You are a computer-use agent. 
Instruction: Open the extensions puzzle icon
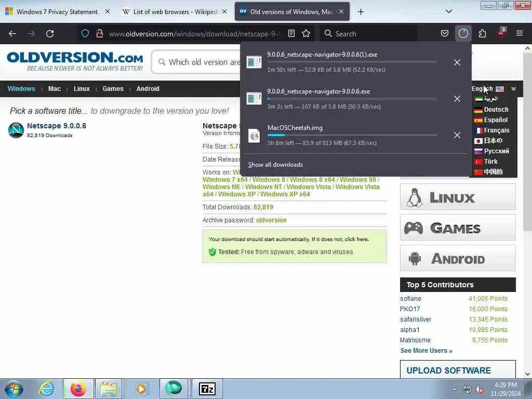(x=482, y=33)
